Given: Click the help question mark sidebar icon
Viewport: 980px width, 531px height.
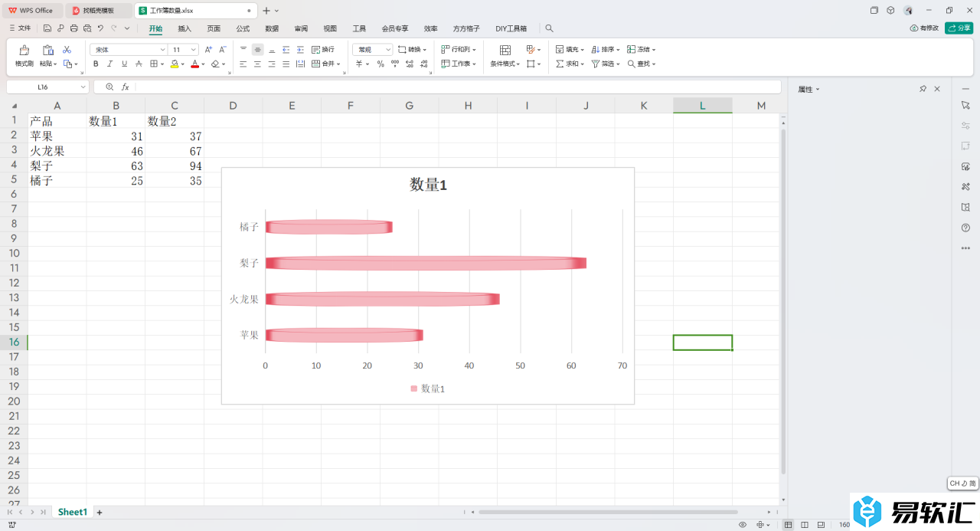Looking at the screenshot, I should [x=965, y=228].
